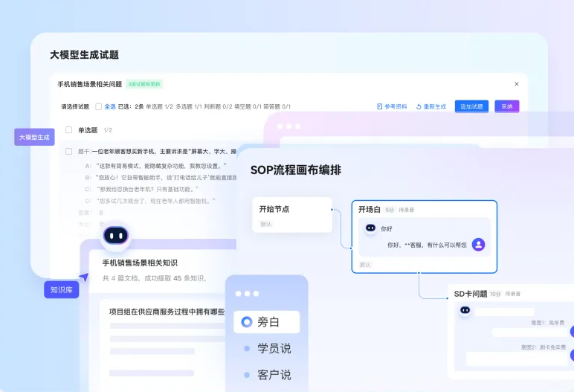Click the robot icon in 开场白 node
Image resolution: width=574 pixels, height=392 pixels.
(x=370, y=229)
